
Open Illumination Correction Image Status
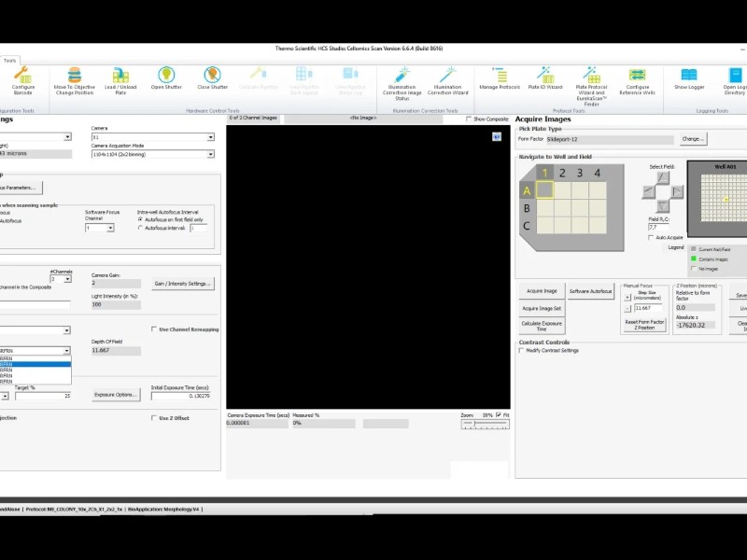402,83
